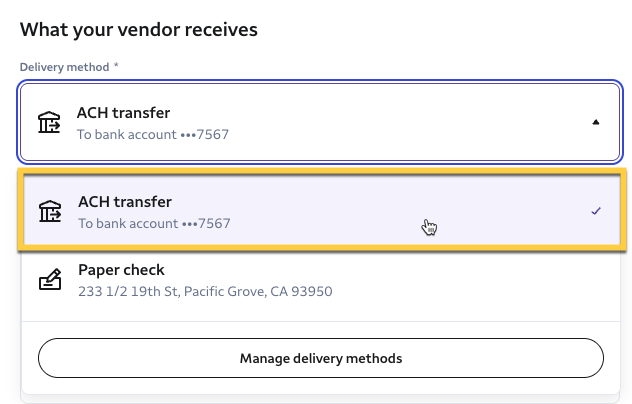Click the checkmark on the ACH transfer option
Viewport: 632px width, 404px height.
click(596, 211)
